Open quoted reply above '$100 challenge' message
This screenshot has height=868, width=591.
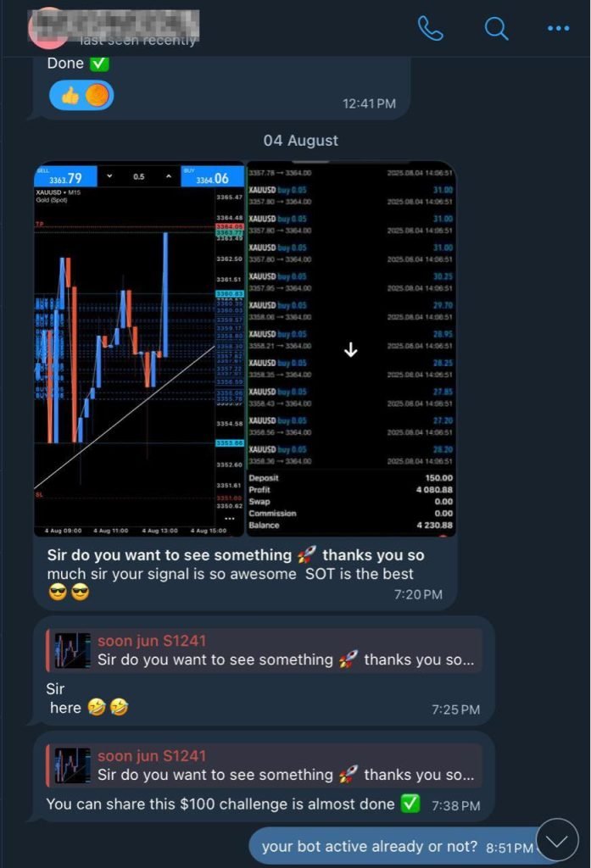click(265, 765)
